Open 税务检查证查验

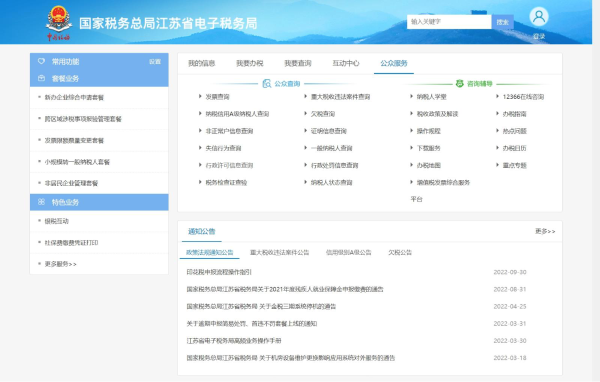[x=226, y=183]
